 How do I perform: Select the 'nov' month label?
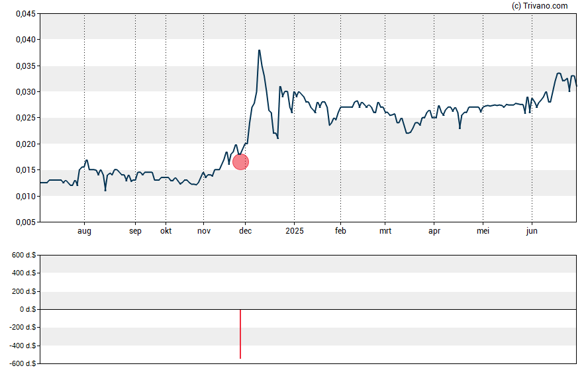coord(204,231)
